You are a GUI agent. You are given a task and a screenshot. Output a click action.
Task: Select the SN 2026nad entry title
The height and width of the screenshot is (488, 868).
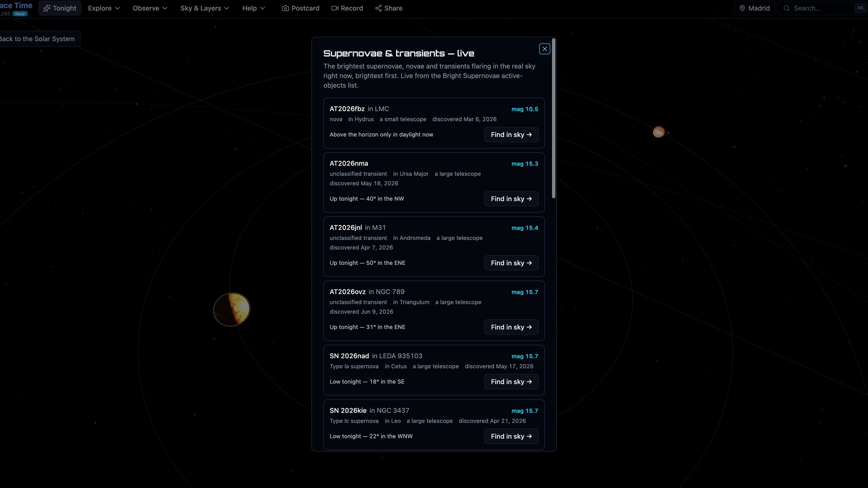click(349, 356)
